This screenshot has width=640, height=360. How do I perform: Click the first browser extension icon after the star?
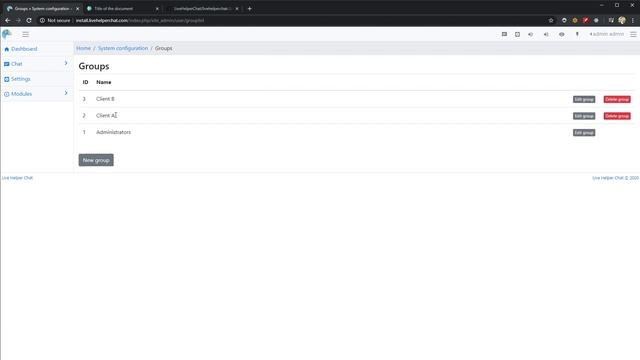[x=564, y=20]
